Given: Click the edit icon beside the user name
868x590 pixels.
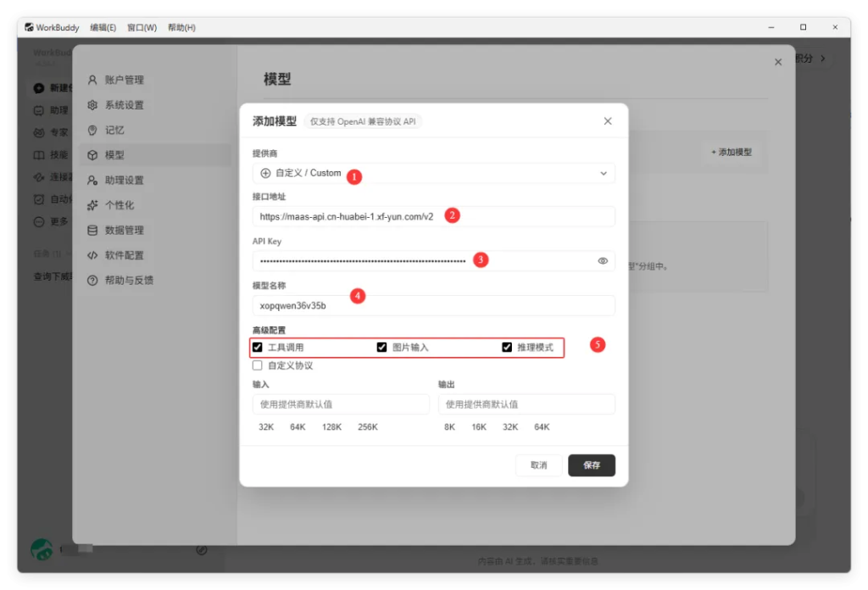Looking at the screenshot, I should pos(202,549).
